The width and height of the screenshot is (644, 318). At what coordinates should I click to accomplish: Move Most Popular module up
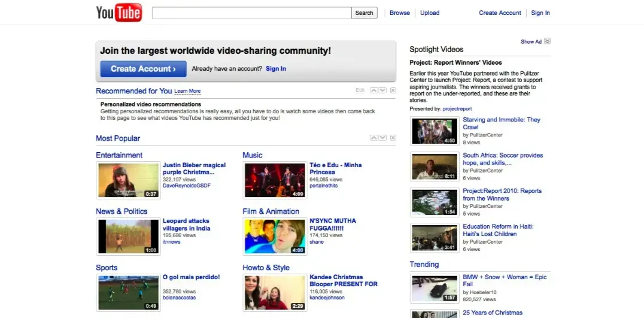click(373, 138)
